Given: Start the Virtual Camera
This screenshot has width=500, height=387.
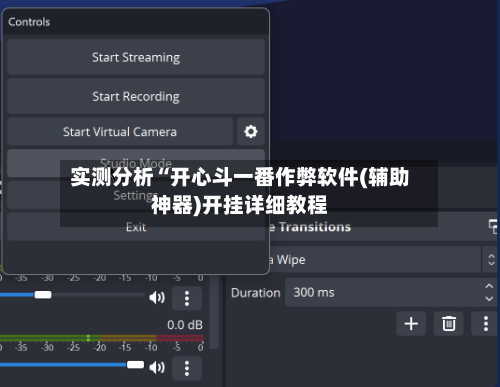Looking at the screenshot, I should coord(120,132).
